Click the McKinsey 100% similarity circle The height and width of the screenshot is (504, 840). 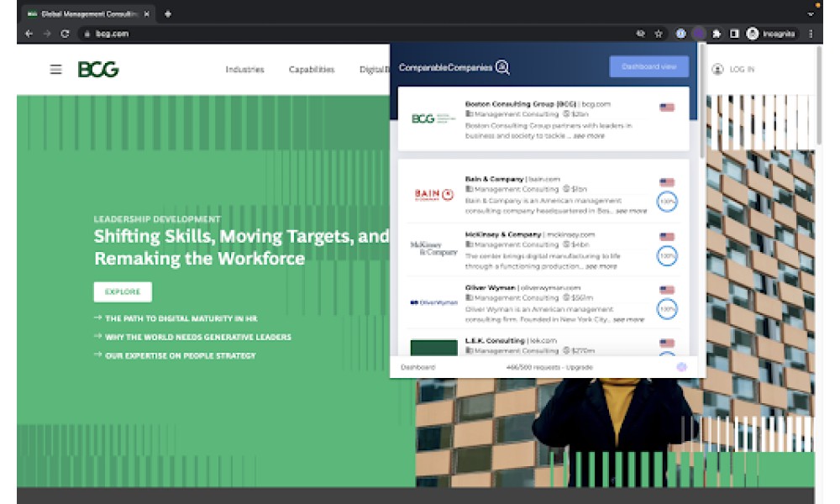pyautogui.click(x=667, y=256)
